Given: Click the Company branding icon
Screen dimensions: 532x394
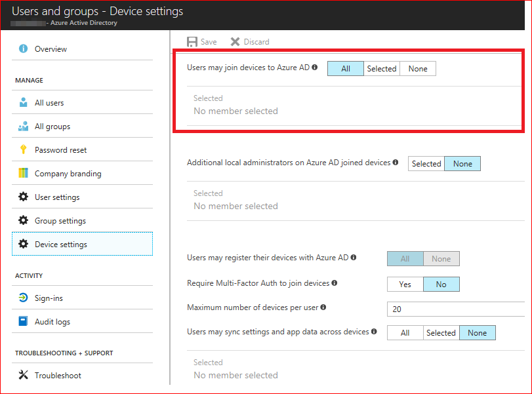Looking at the screenshot, I should (24, 174).
